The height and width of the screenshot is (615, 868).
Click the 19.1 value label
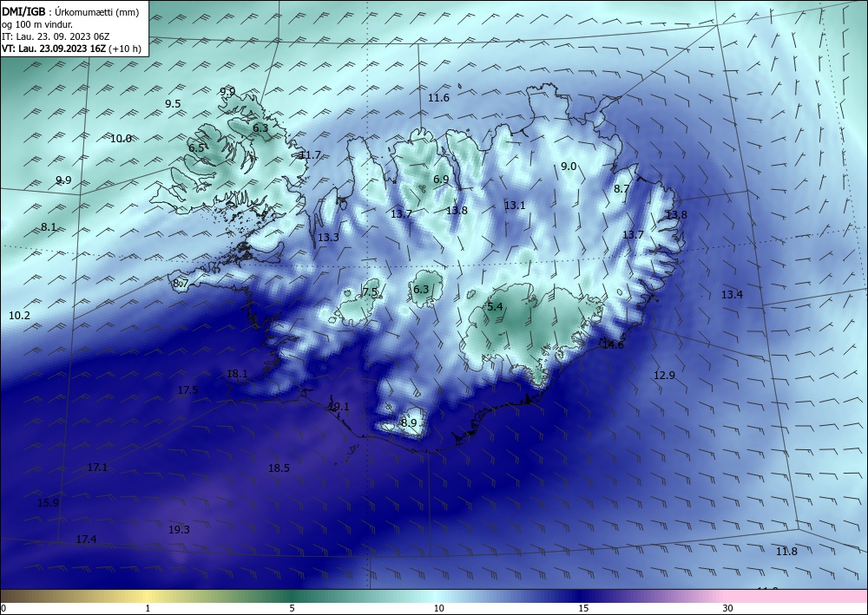pyautogui.click(x=339, y=407)
